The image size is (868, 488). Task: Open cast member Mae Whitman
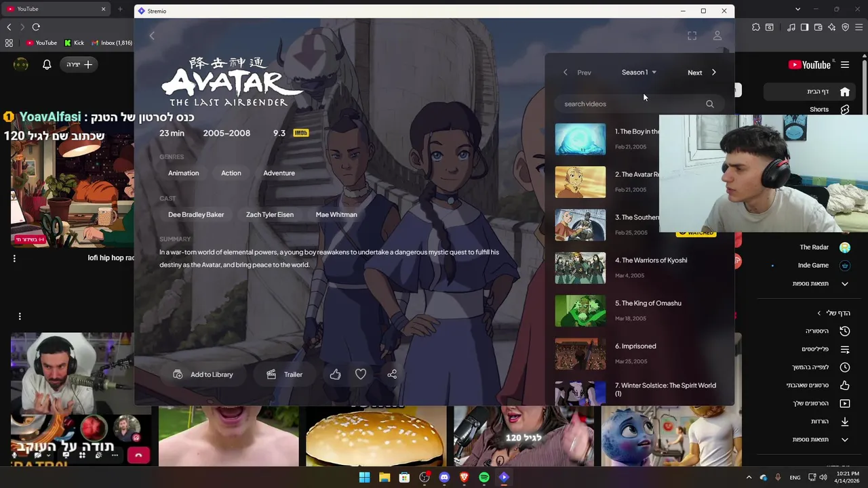[336, 214]
